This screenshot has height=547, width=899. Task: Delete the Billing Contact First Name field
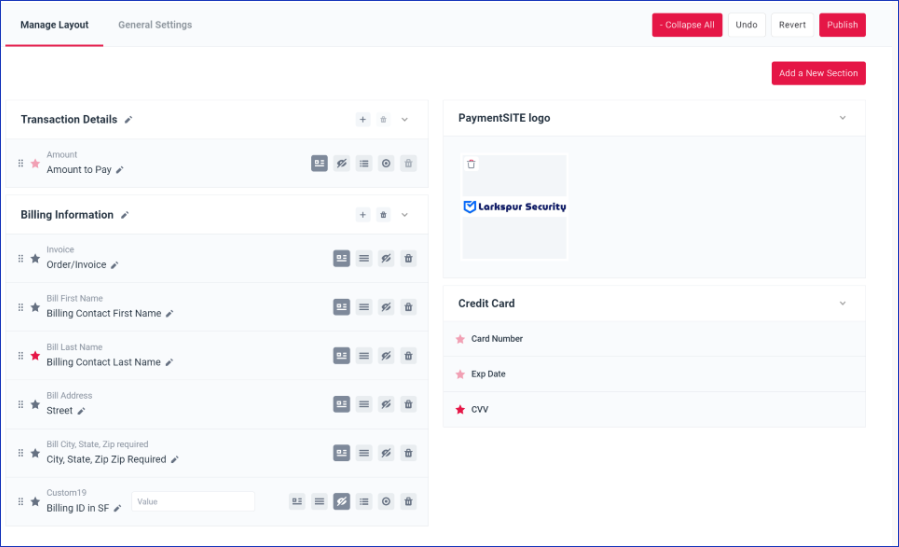[x=408, y=307]
